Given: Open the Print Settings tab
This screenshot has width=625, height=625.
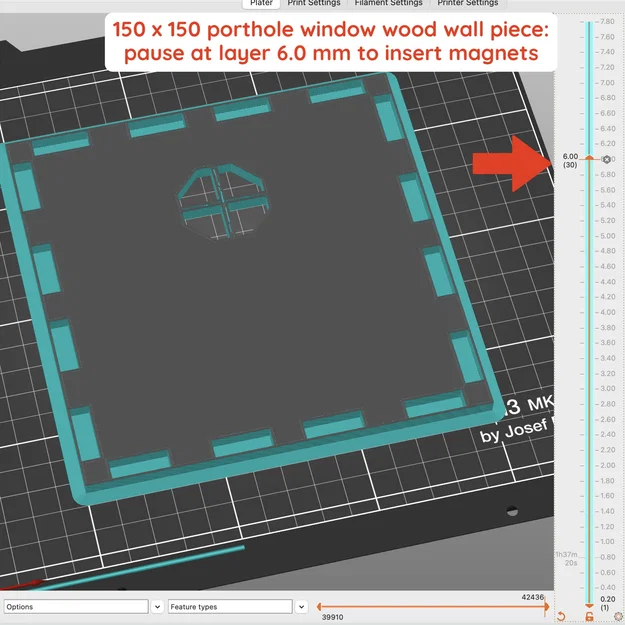Looking at the screenshot, I should [x=314, y=3].
